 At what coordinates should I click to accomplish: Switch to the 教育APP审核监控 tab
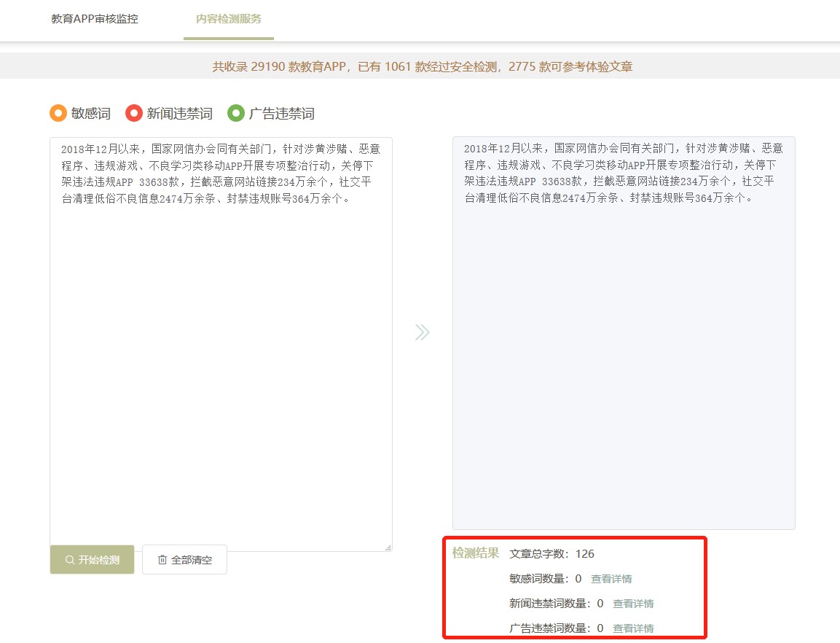95,19
